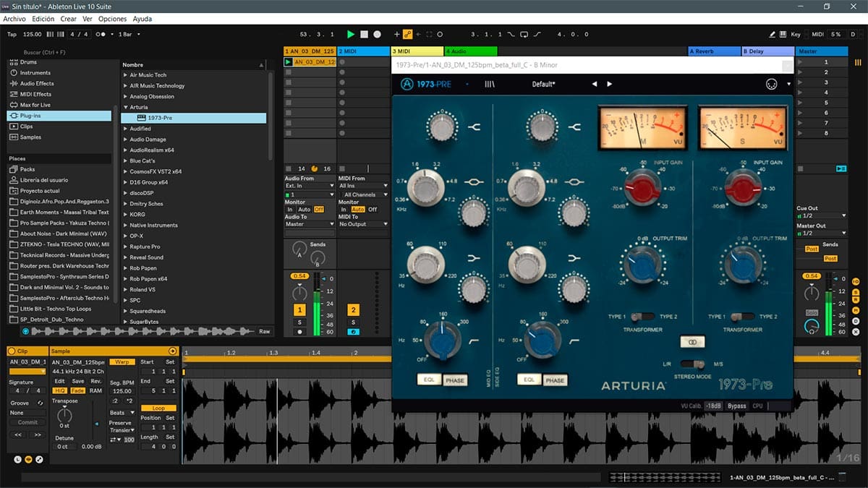Screen dimensions: 868x488
Task: Activate the arrangement Loop switch icon
Action: pyautogui.click(x=524, y=34)
